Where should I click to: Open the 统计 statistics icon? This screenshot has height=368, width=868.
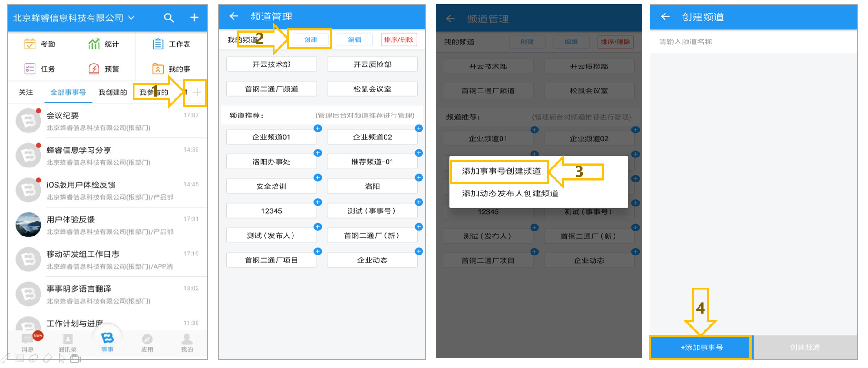tap(94, 44)
